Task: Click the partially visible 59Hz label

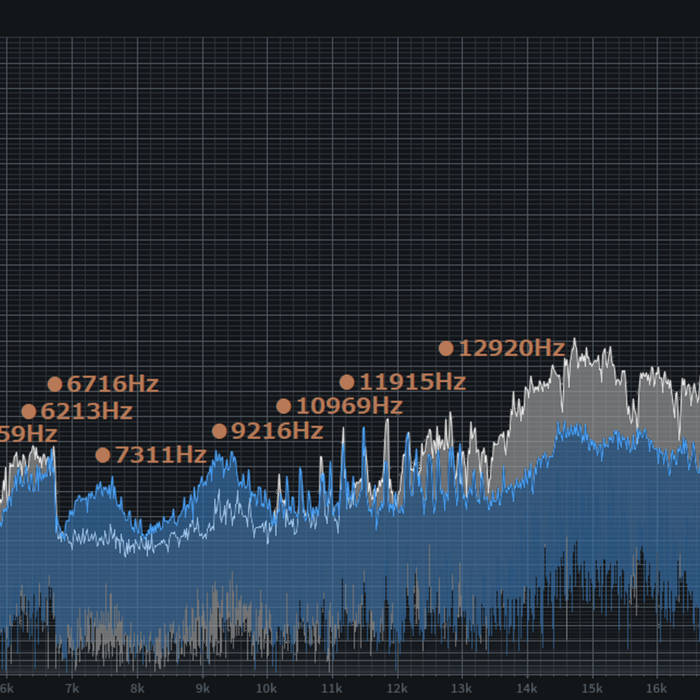Action: (x=28, y=434)
